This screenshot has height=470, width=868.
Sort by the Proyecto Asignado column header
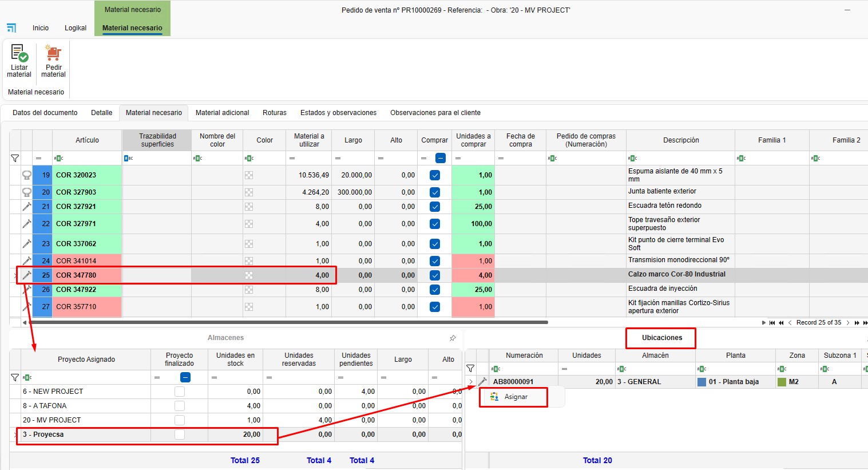pyautogui.click(x=86, y=360)
